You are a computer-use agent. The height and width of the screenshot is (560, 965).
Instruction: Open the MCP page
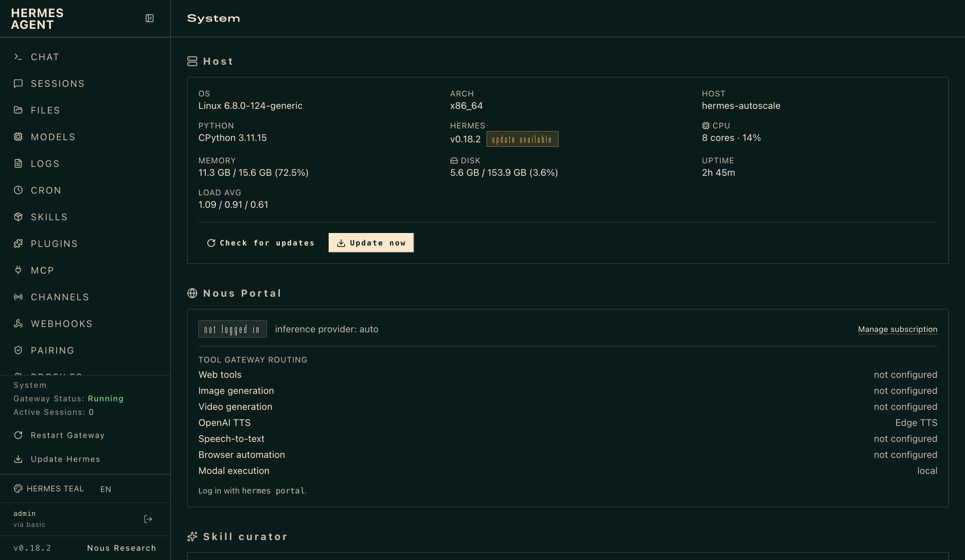pyautogui.click(x=85, y=270)
